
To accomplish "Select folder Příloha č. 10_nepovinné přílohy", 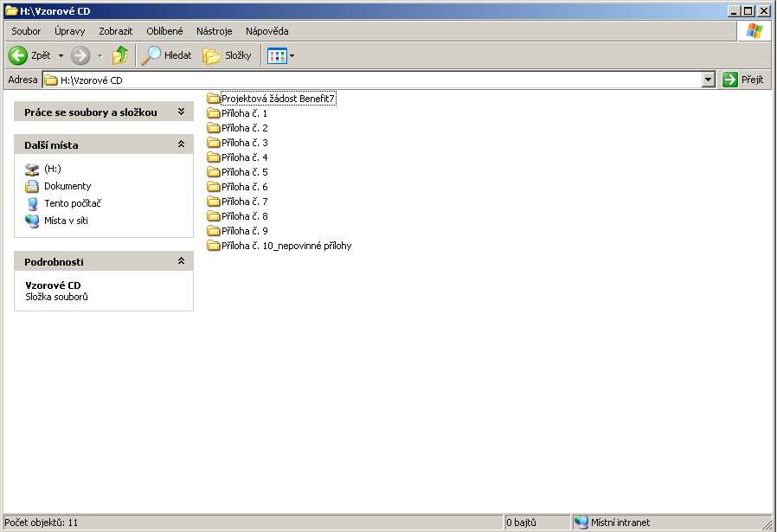I will 286,246.
